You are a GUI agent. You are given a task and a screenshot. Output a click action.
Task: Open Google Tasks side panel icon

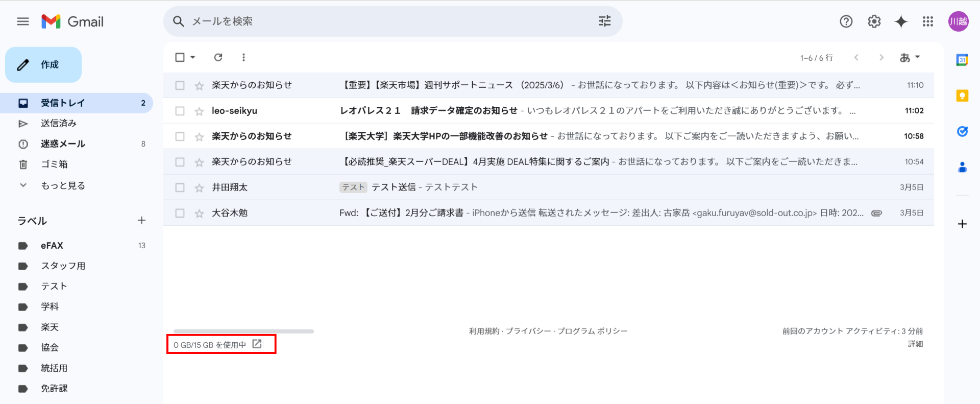962,131
